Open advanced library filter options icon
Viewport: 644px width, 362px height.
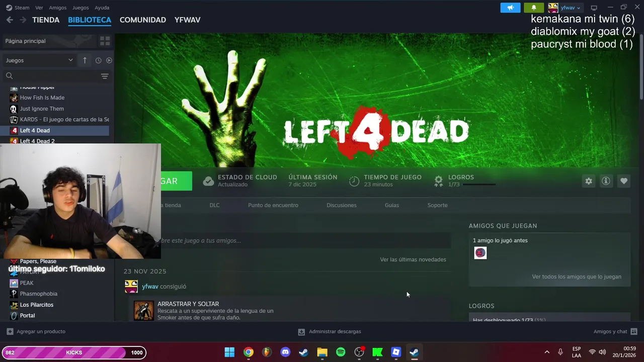(105, 76)
